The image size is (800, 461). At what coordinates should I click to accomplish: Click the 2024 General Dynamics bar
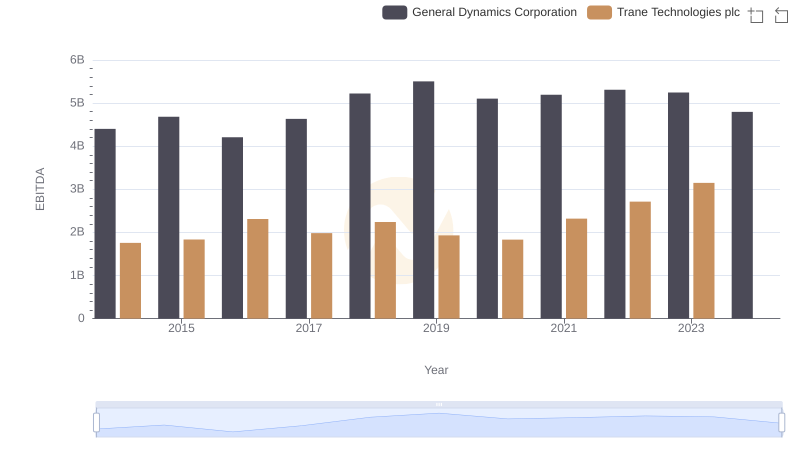pos(742,215)
